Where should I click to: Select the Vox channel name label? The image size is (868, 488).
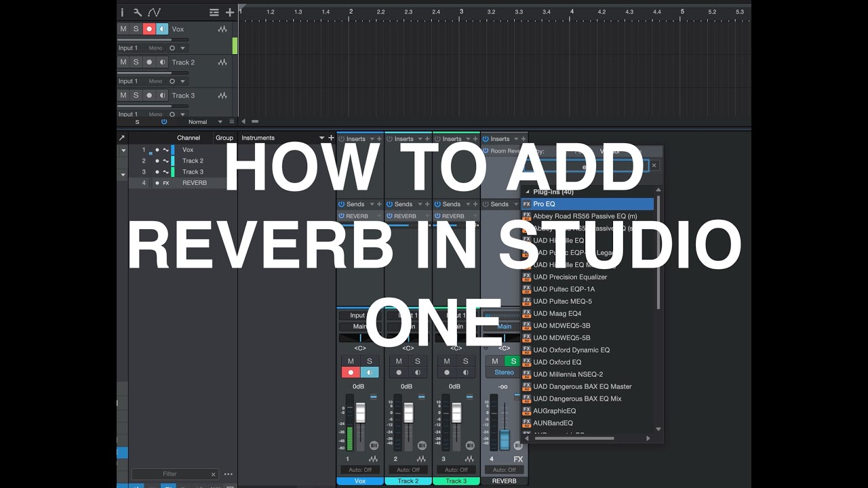pyautogui.click(x=360, y=481)
